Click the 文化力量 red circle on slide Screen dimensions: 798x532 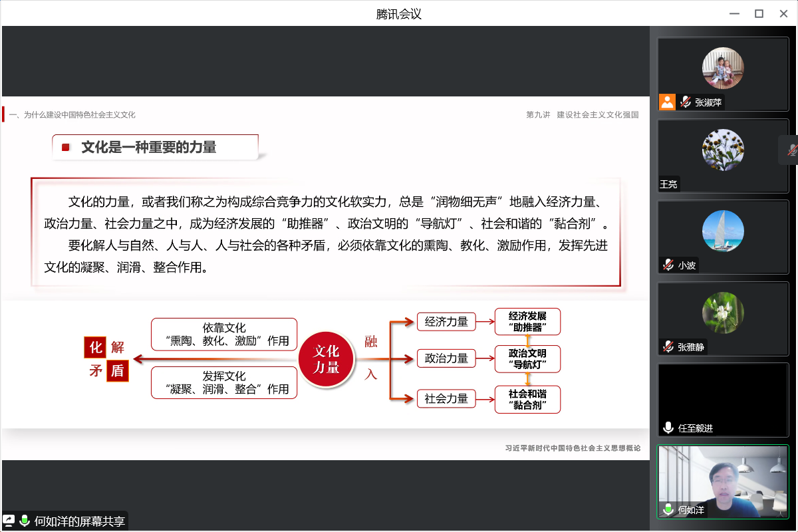pyautogui.click(x=326, y=359)
